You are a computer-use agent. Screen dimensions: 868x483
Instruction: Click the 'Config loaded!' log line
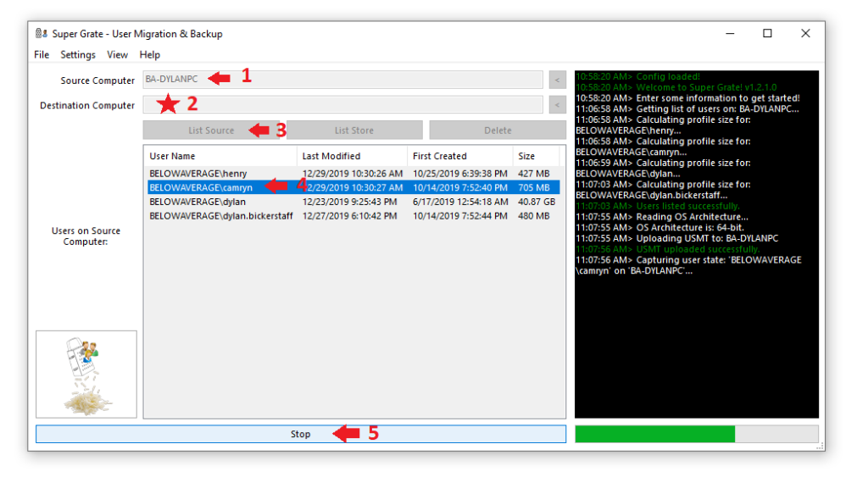click(637, 77)
